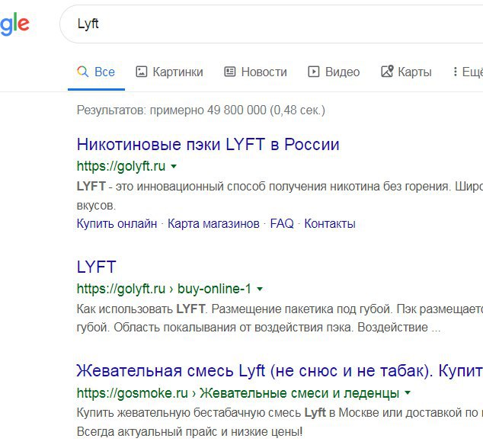Click the newspaper icon beside Новости
Screen dimensions: 483x448
pyautogui.click(x=230, y=72)
